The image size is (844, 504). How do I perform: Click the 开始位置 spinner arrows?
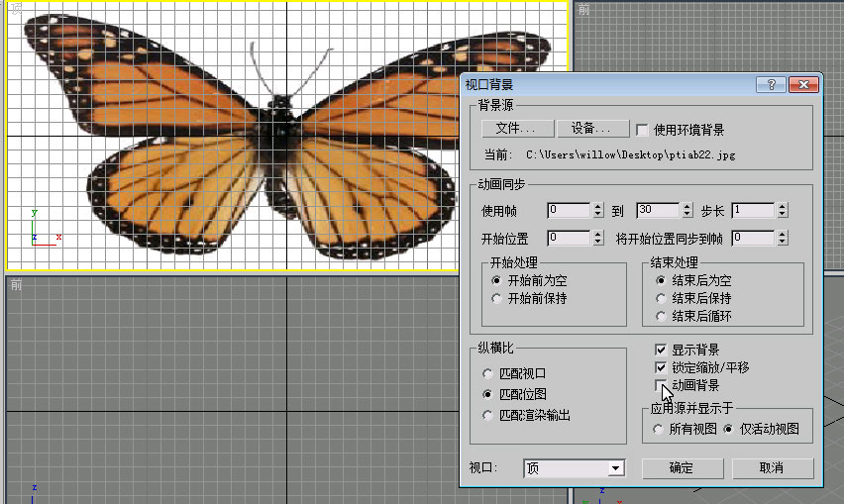[597, 238]
